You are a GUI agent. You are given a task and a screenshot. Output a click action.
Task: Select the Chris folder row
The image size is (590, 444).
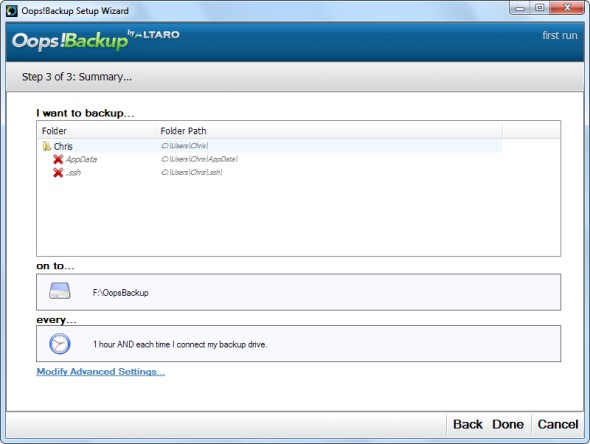tap(270, 146)
